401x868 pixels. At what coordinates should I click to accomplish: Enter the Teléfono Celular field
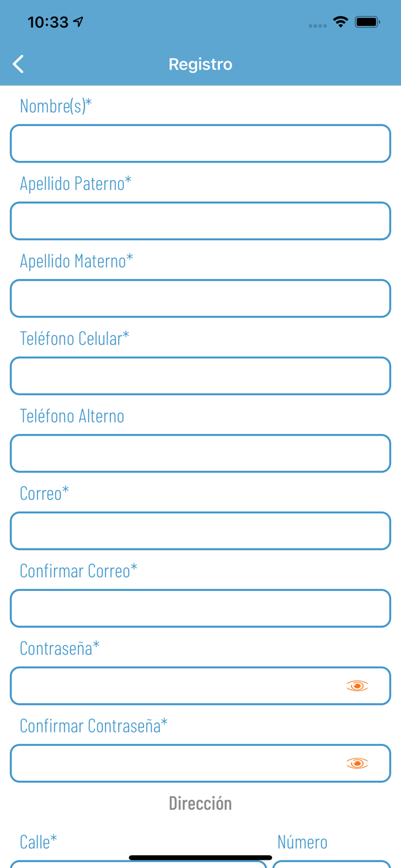pos(200,376)
